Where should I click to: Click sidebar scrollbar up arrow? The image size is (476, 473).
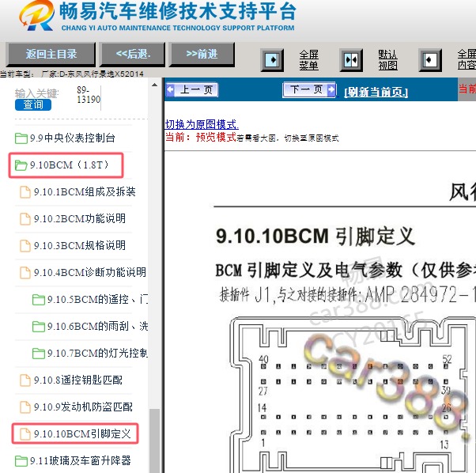pos(154,85)
